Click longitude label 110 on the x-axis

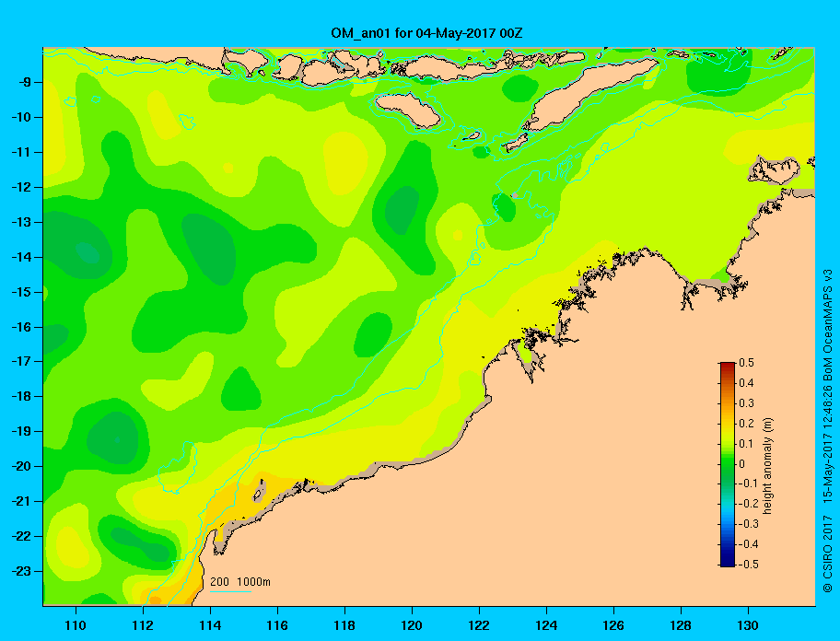point(76,625)
